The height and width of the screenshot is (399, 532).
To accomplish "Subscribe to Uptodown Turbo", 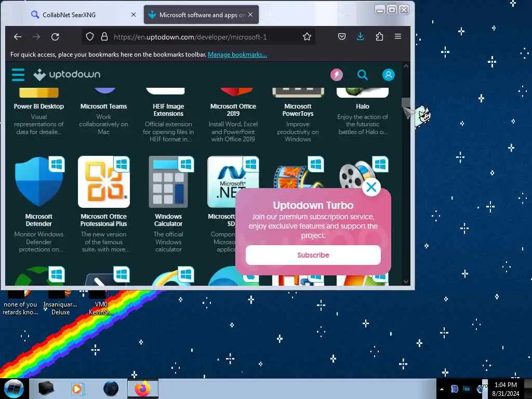I will coord(313,255).
